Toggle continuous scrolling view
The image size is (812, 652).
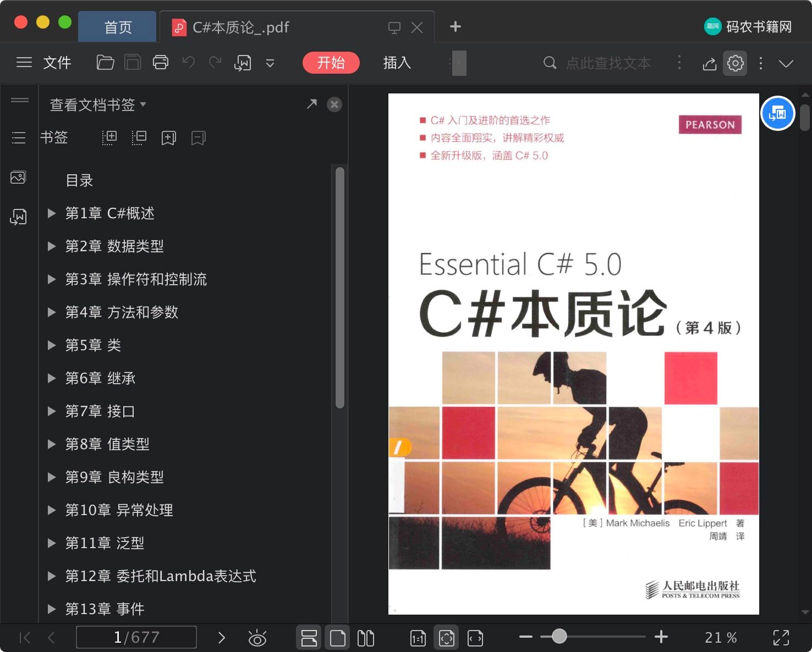pyautogui.click(x=309, y=638)
